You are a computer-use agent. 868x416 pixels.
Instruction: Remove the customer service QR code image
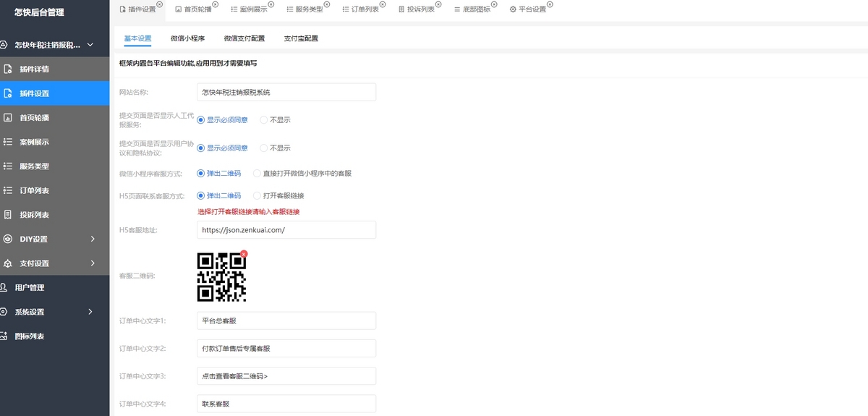244,254
